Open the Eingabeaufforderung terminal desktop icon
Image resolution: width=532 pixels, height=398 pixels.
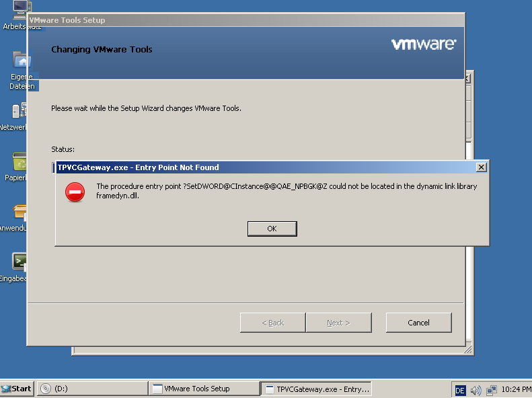[x=13, y=268]
